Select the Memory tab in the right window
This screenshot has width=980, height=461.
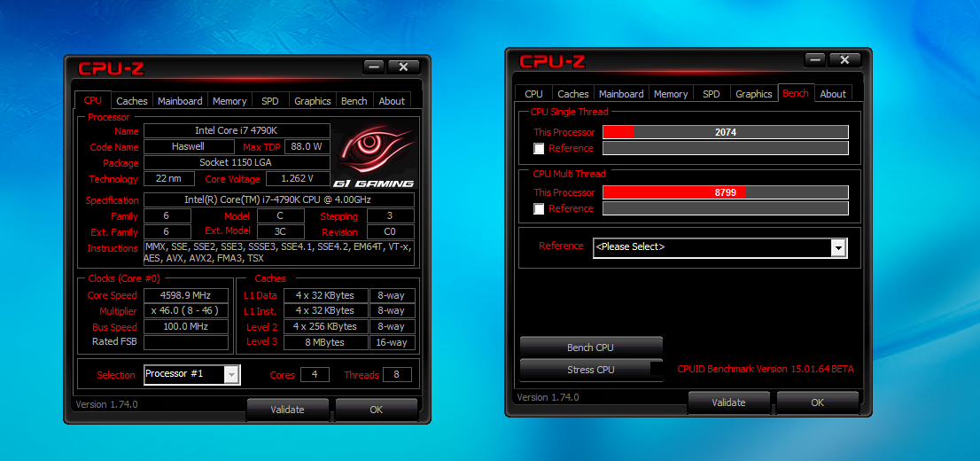671,94
